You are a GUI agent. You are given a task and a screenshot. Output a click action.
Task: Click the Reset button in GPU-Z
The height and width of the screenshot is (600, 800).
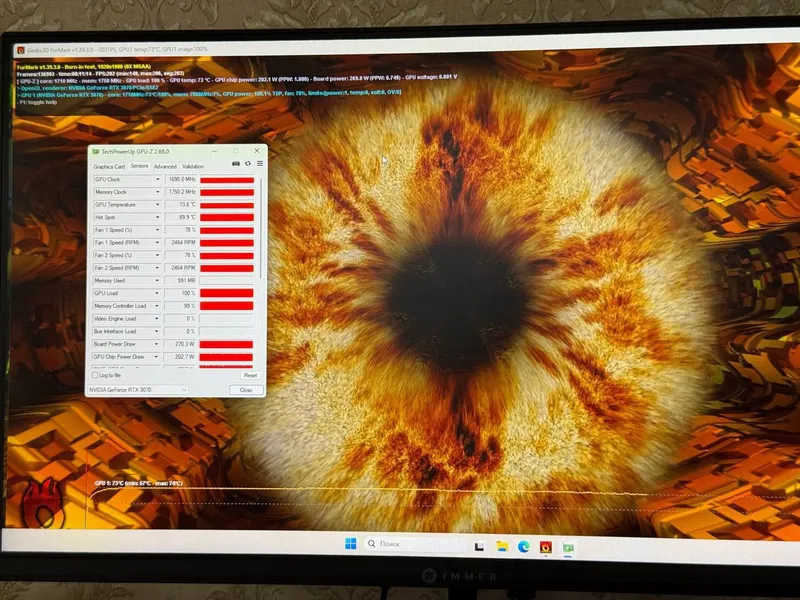[251, 376]
